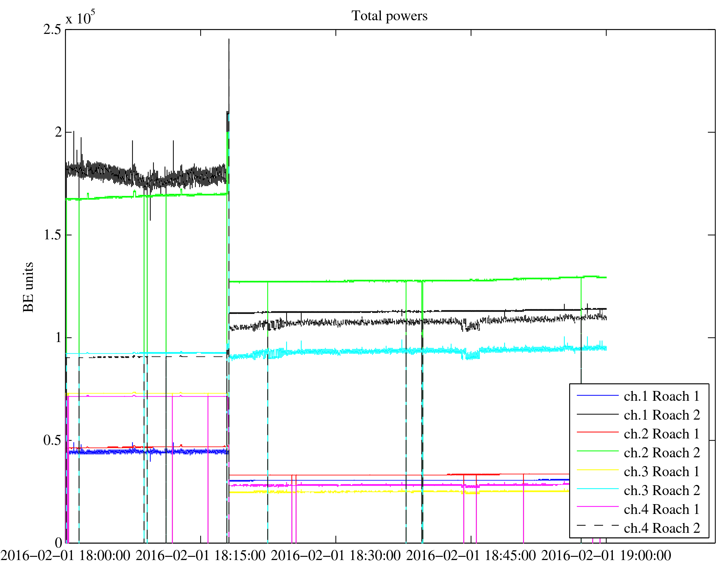Click the yellow line sample in legend

point(597,470)
